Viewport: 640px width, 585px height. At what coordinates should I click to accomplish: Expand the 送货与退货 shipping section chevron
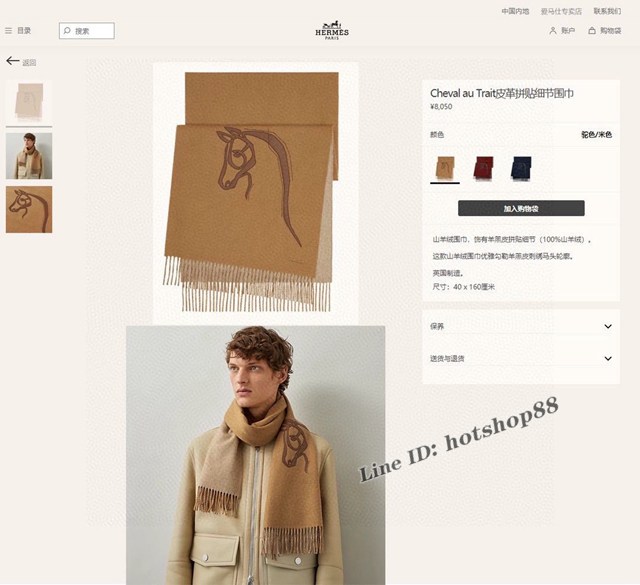(608, 358)
